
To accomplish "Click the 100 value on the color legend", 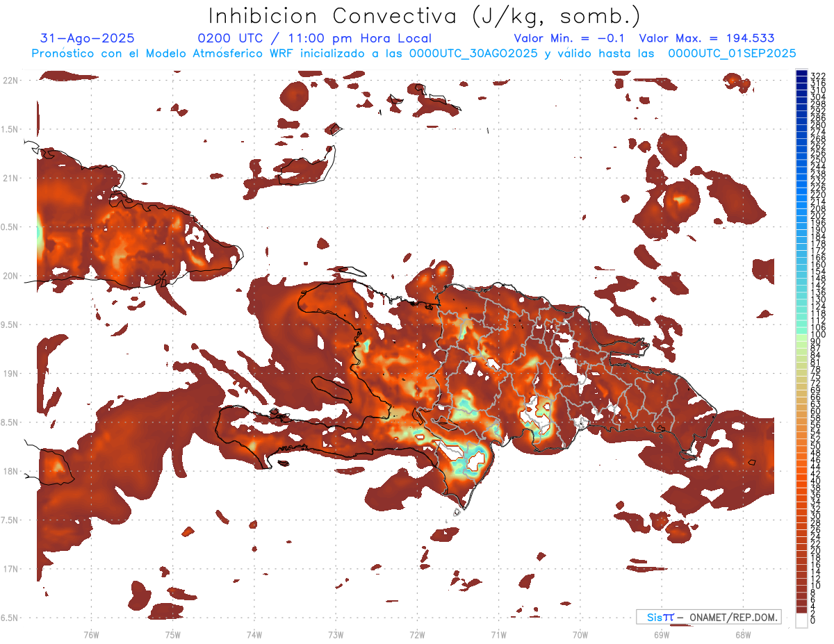I will point(817,335).
